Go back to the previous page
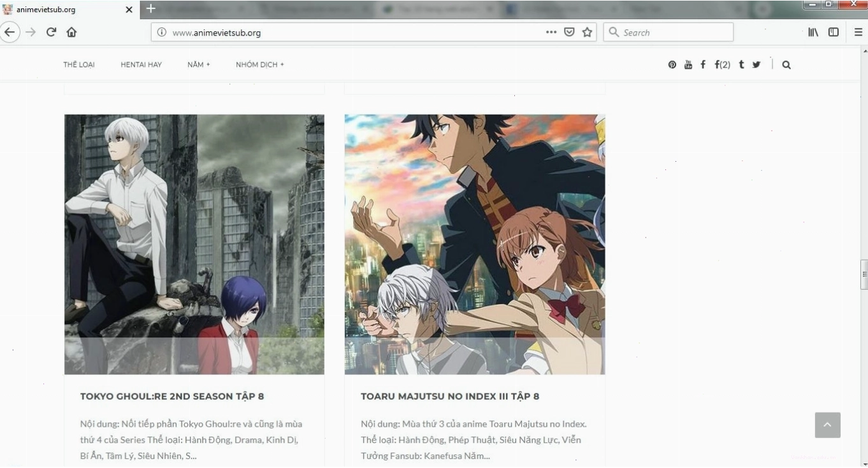This screenshot has height=468, width=868. point(9,32)
